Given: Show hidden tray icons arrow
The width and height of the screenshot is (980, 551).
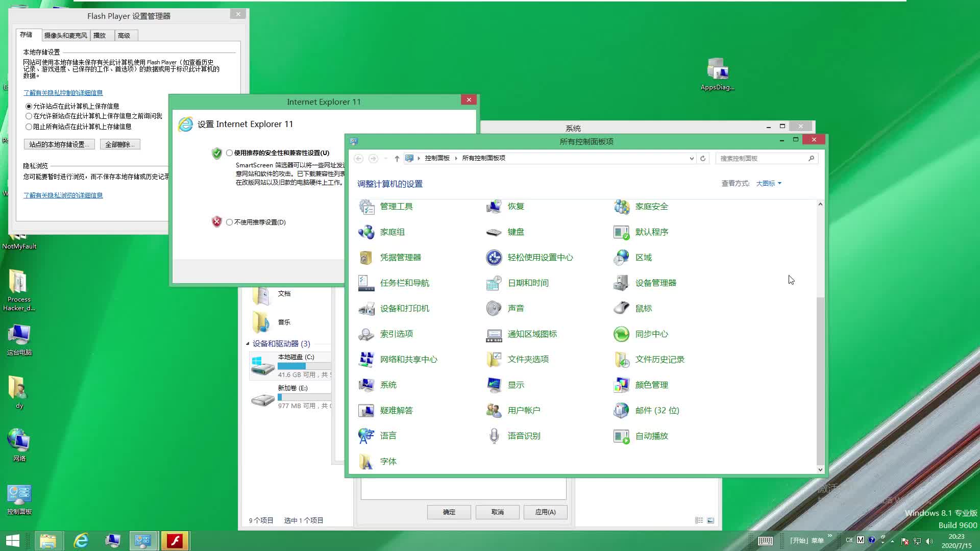Looking at the screenshot, I should 892,541.
